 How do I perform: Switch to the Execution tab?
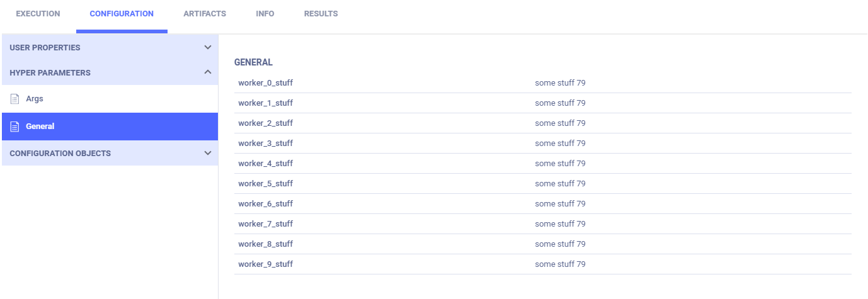[38, 14]
